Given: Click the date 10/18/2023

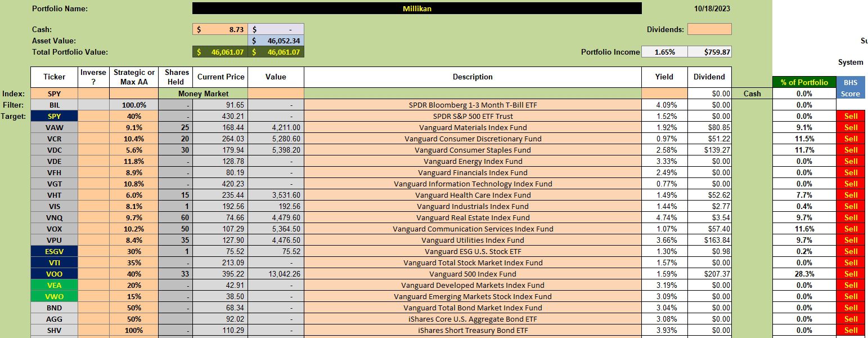Looking at the screenshot, I should [712, 8].
